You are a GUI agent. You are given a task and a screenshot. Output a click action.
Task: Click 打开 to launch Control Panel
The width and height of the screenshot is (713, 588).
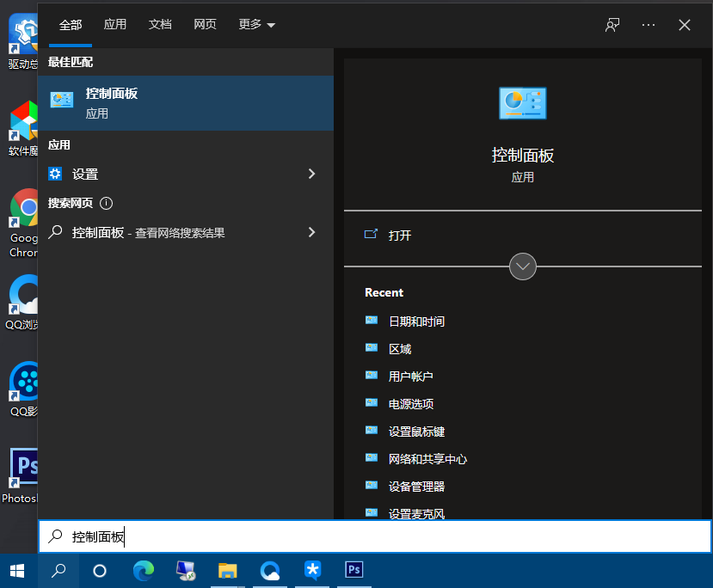pyautogui.click(x=400, y=235)
